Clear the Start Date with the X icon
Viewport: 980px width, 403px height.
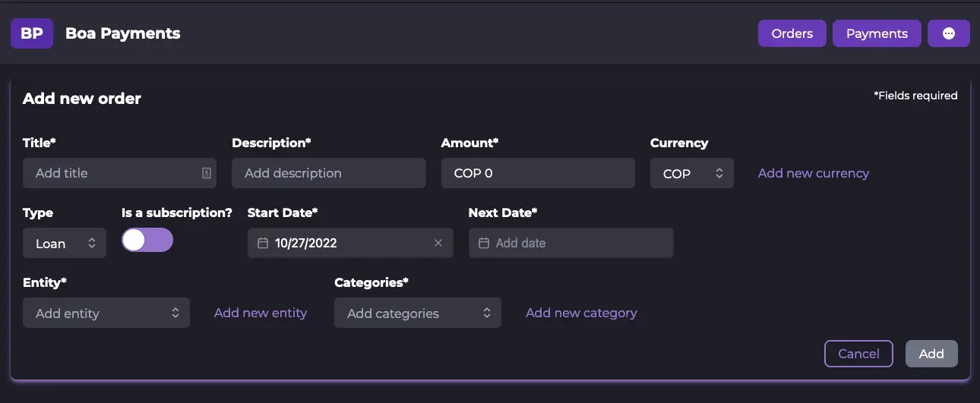pos(438,243)
